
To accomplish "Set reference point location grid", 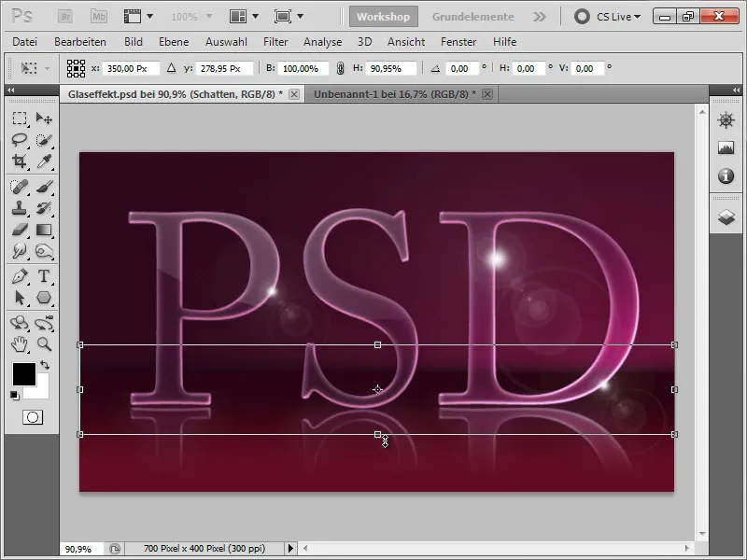I will pyautogui.click(x=76, y=68).
